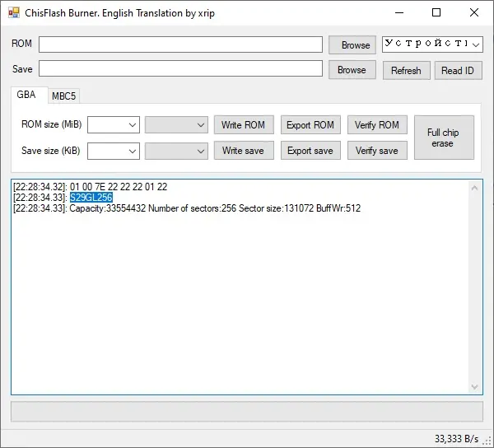Start a Full chip erase
This screenshot has width=494, height=448.
pos(443,138)
